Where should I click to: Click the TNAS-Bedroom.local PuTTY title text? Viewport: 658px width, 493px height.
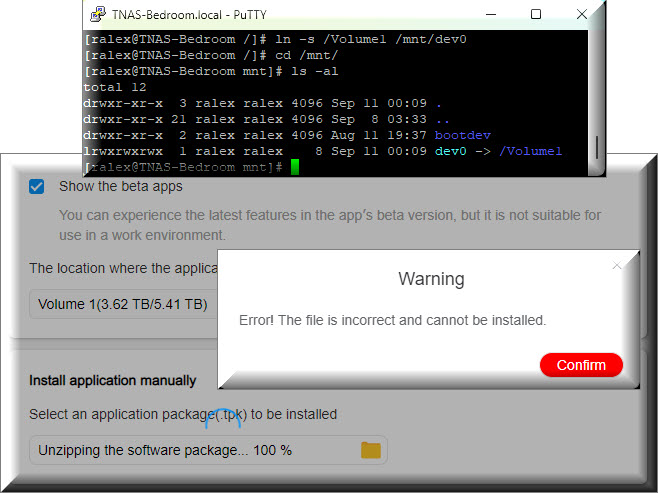coord(189,15)
